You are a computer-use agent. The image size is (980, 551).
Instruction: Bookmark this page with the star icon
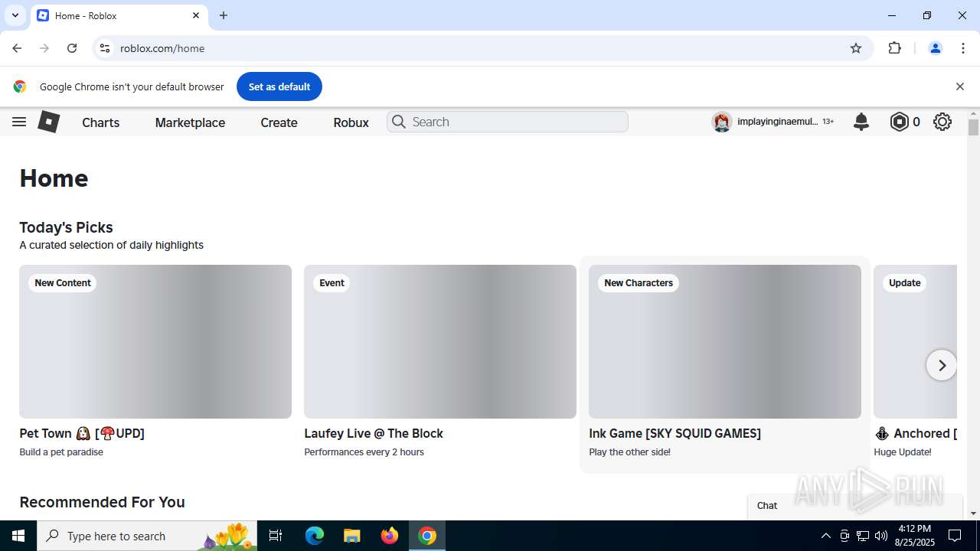tap(856, 48)
